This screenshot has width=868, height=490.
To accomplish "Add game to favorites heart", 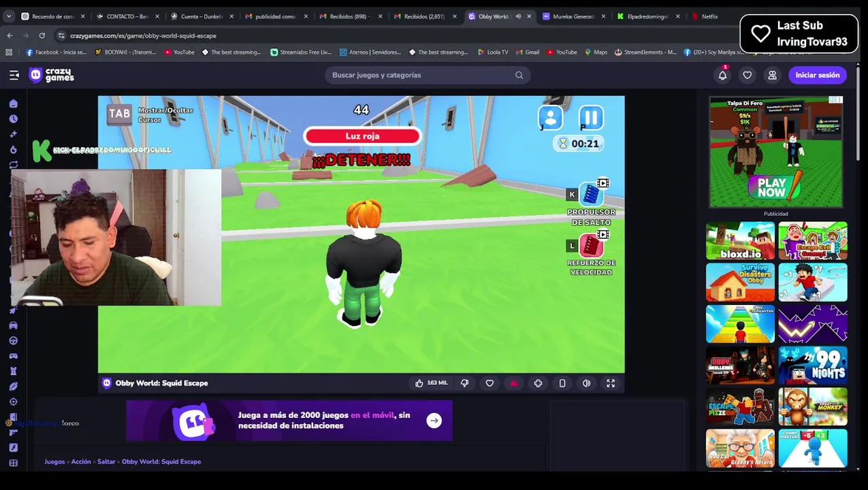I will pos(489,383).
